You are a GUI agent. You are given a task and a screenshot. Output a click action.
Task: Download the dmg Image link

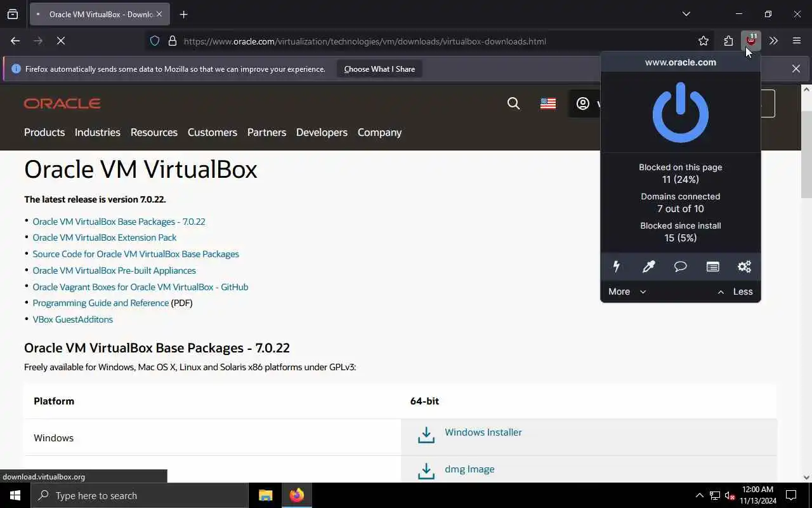tap(469, 469)
